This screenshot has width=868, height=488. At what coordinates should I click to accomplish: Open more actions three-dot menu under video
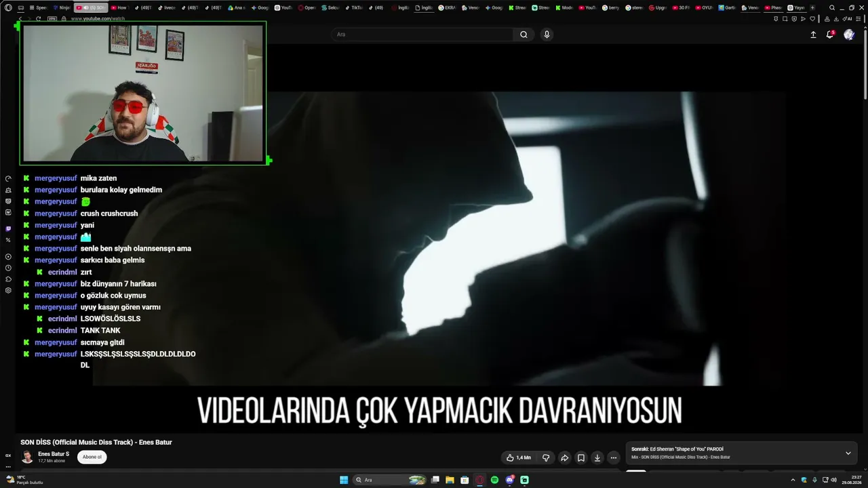point(614,457)
